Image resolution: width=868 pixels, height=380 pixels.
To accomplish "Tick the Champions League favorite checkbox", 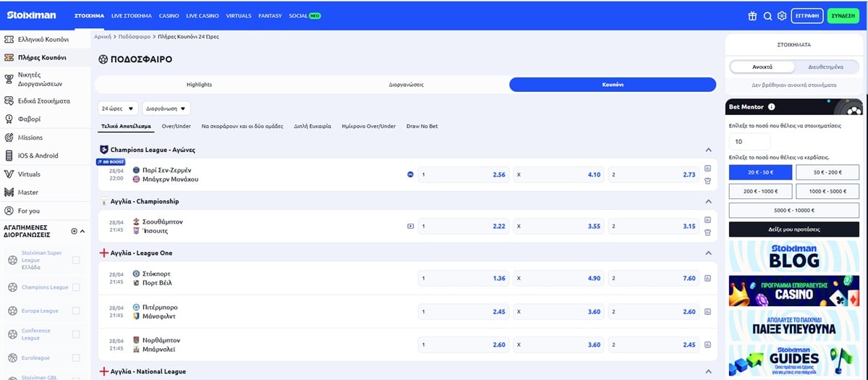I will coord(76,287).
